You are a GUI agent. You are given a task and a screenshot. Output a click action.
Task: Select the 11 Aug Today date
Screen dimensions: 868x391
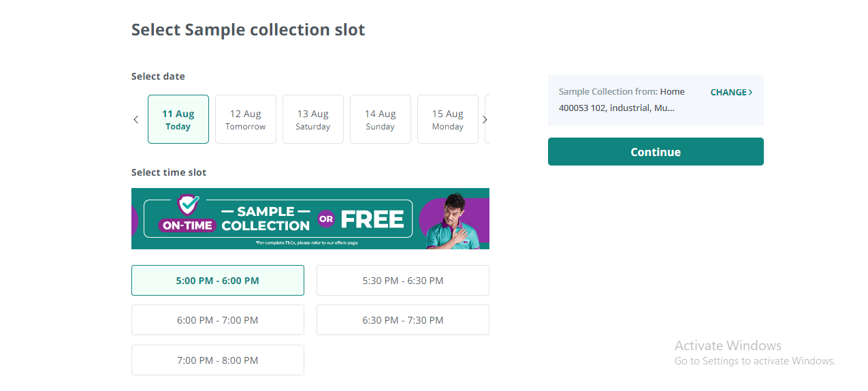pyautogui.click(x=178, y=119)
